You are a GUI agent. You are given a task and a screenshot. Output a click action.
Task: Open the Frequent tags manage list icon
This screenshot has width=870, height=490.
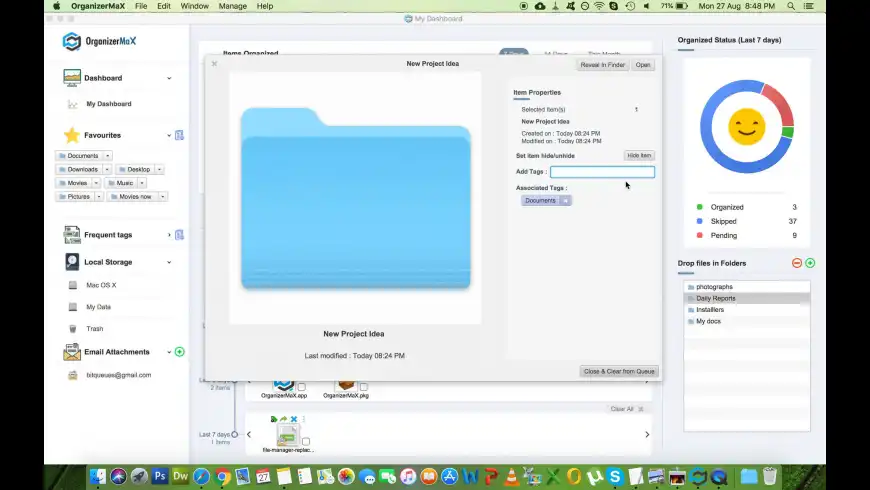[x=179, y=235]
